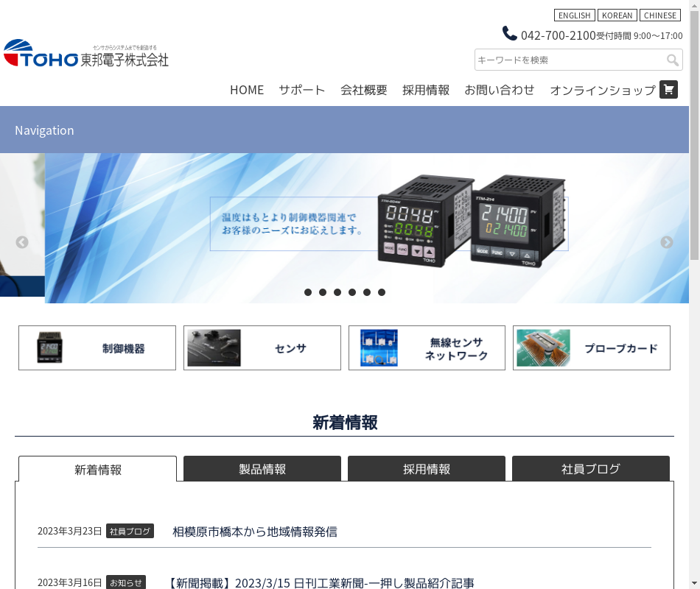The width and height of the screenshot is (700, 589).
Task: Go to previous carousel slide arrow
Action: click(22, 242)
